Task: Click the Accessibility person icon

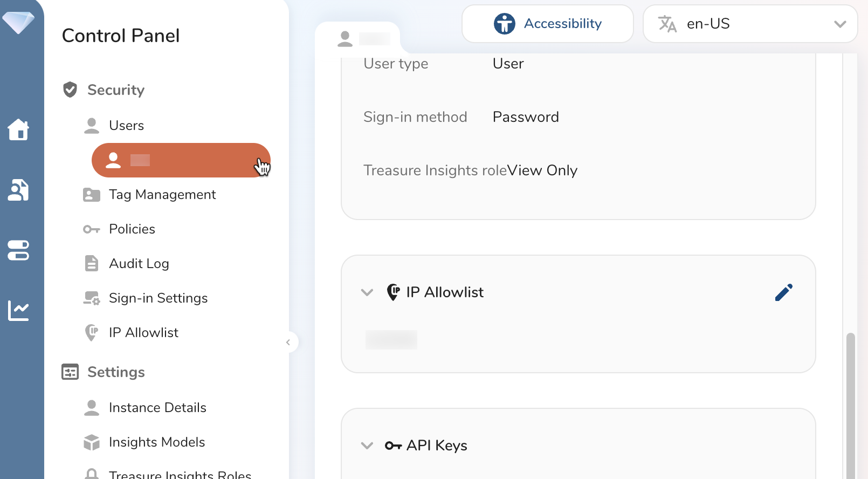Action: 505,24
